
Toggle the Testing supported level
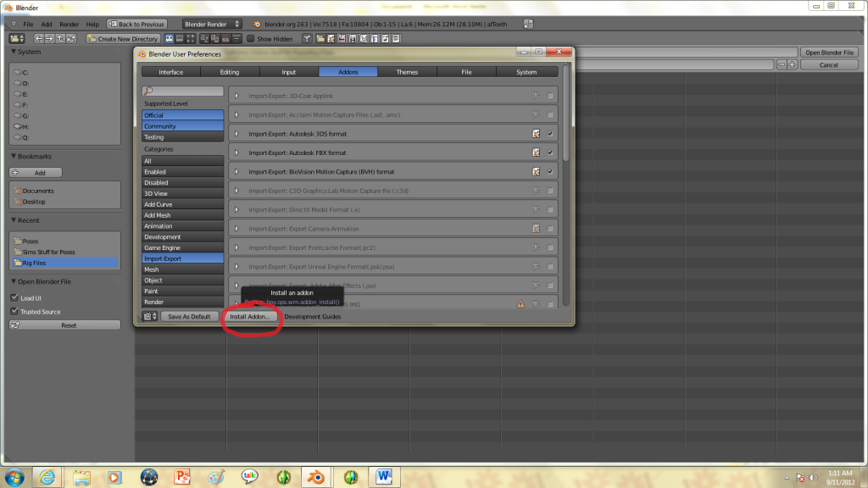point(183,137)
